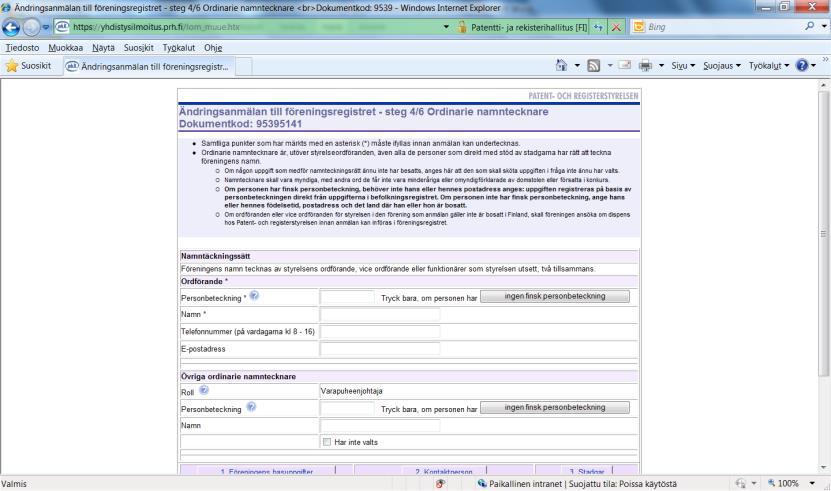Select the Ändringsanmälan till föreningsregistr... tab
The image size is (831, 491).
coord(149,67)
